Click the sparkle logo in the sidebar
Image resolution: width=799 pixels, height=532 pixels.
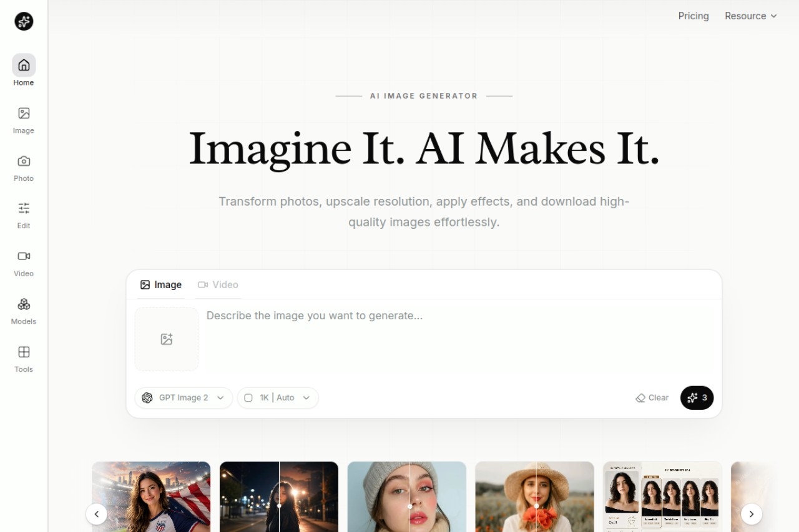pyautogui.click(x=24, y=21)
